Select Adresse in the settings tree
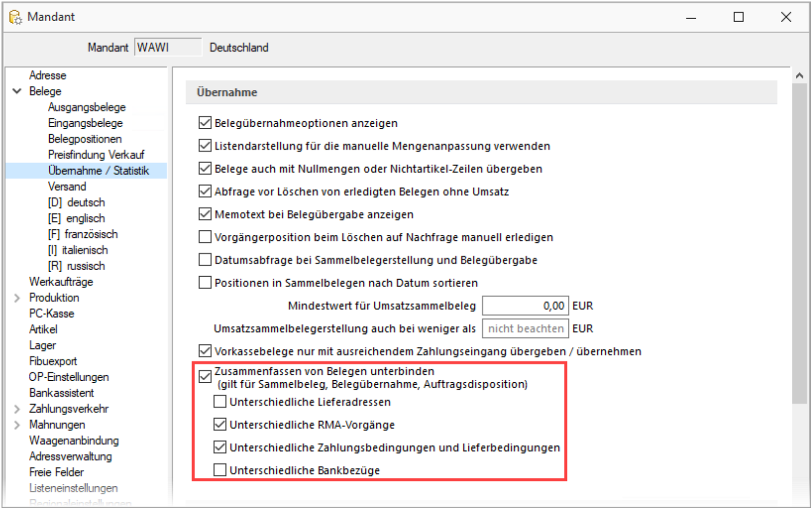 click(47, 75)
